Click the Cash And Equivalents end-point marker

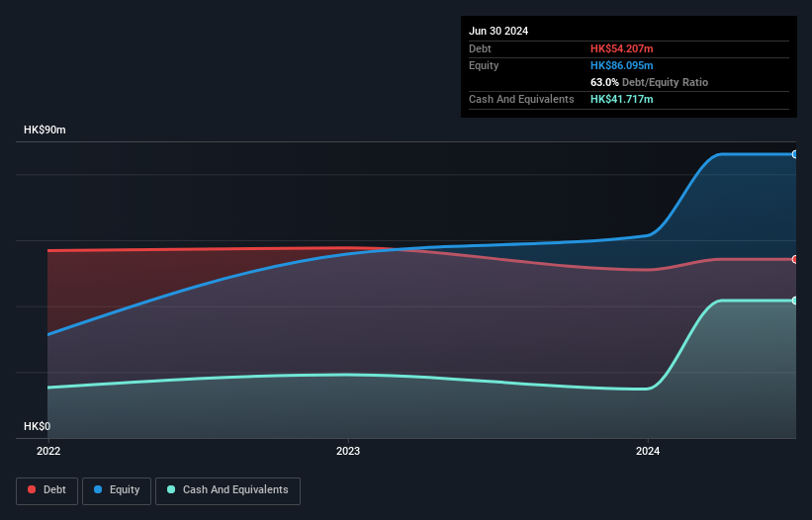[795, 301]
